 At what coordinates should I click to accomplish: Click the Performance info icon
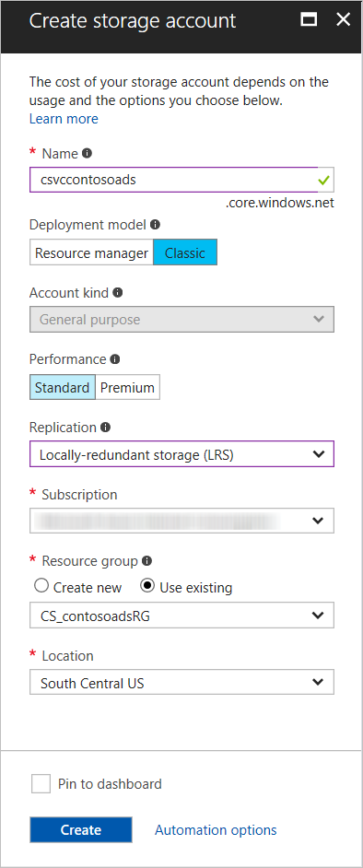tap(114, 359)
